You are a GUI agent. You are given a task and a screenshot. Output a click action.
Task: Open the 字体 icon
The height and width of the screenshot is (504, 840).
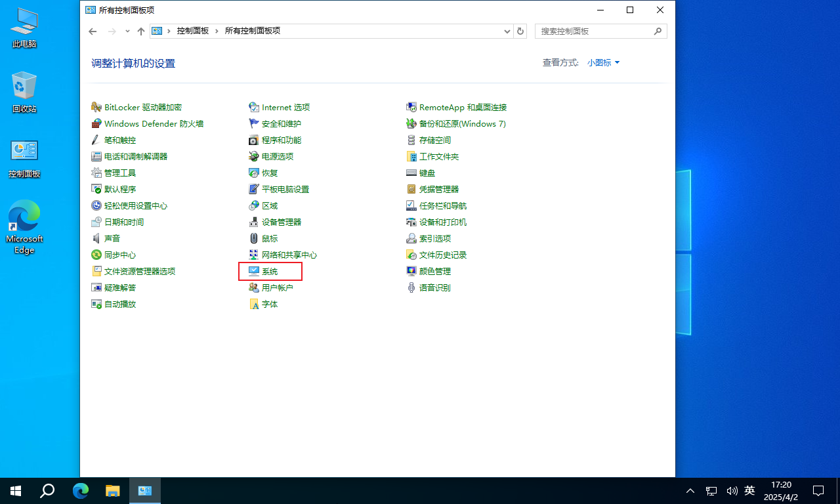(x=254, y=304)
